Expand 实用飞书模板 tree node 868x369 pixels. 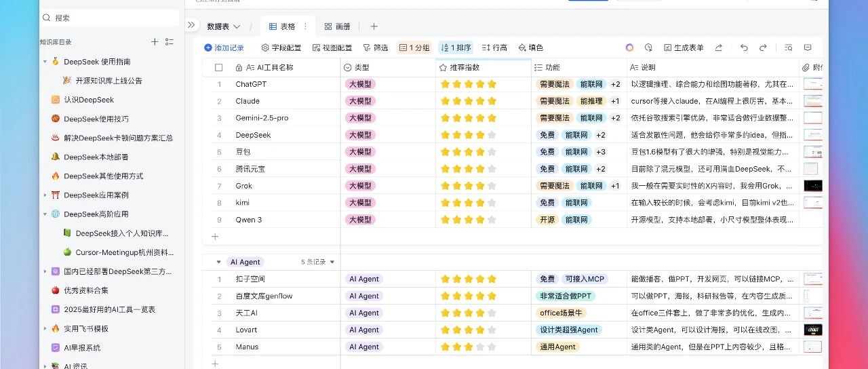45,328
